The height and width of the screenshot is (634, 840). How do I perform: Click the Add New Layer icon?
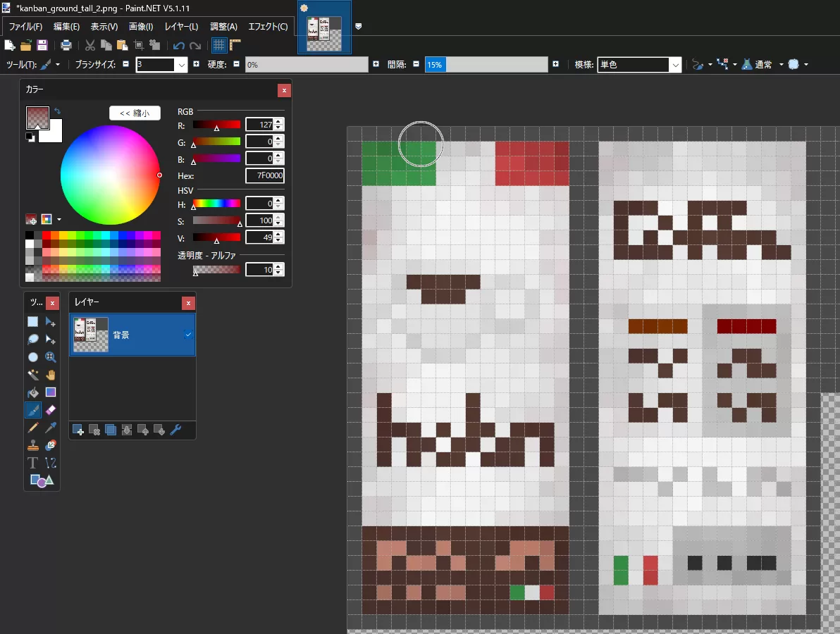pyautogui.click(x=78, y=430)
